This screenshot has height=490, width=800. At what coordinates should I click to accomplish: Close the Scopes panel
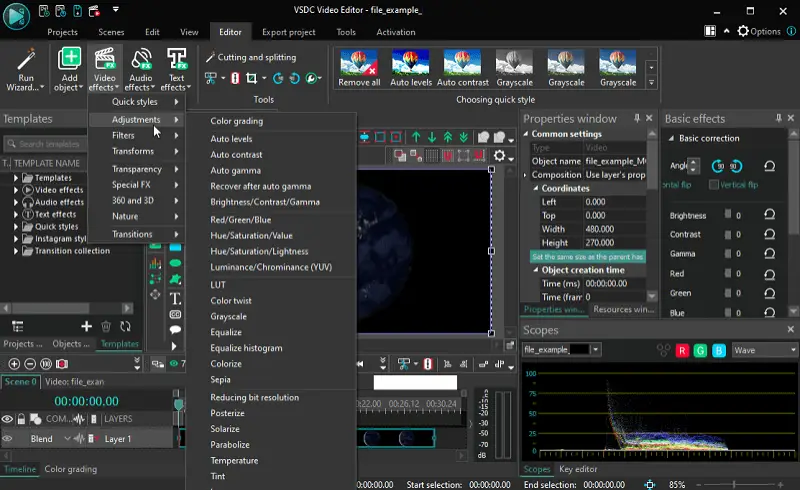(x=790, y=329)
